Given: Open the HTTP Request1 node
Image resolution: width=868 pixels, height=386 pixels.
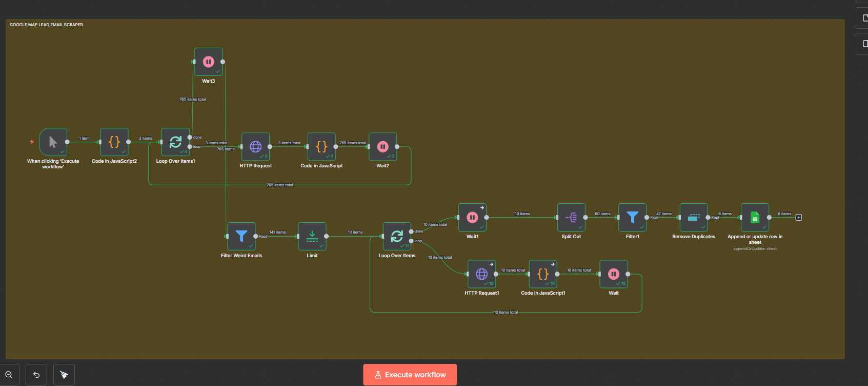Looking at the screenshot, I should point(481,274).
